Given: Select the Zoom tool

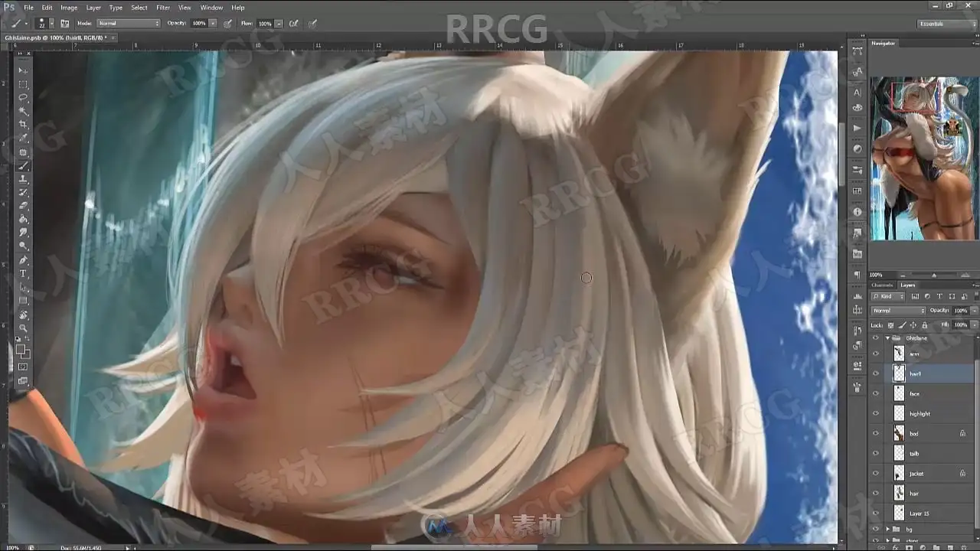Looking at the screenshot, I should pos(23,328).
